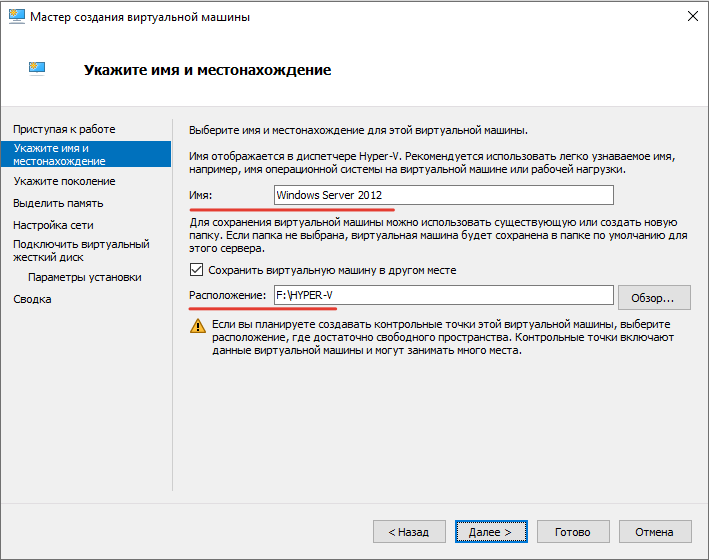The height and width of the screenshot is (560, 709).
Task: Jump to the "Сводка" step
Action: (32, 299)
